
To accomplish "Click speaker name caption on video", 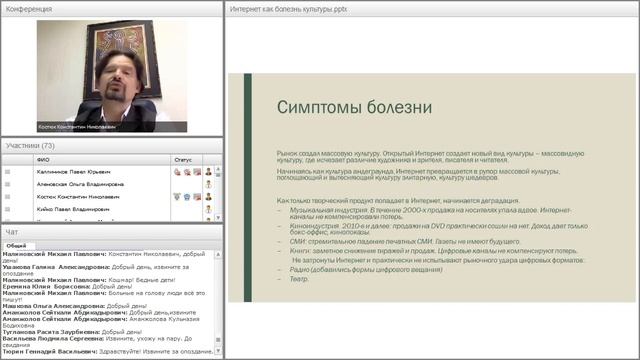I will pyautogui.click(x=77, y=127).
